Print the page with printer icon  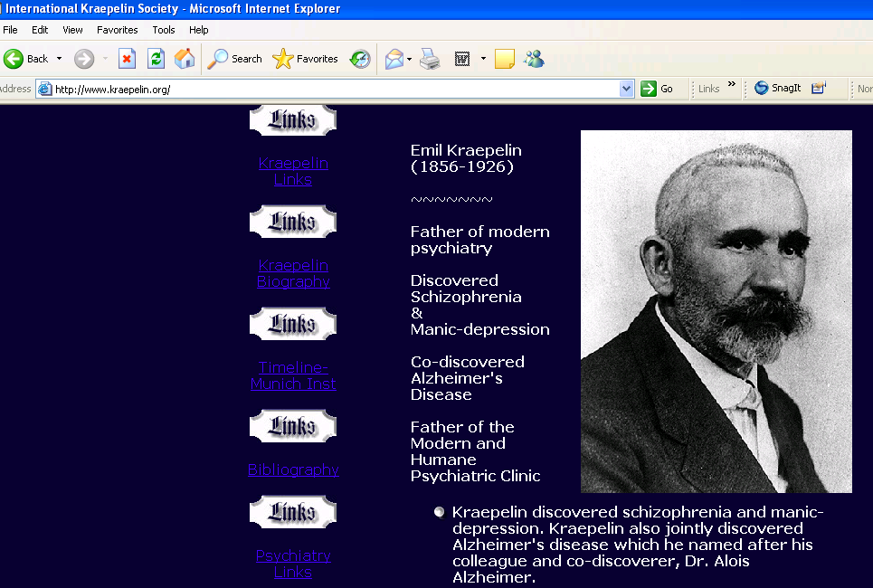tap(430, 59)
